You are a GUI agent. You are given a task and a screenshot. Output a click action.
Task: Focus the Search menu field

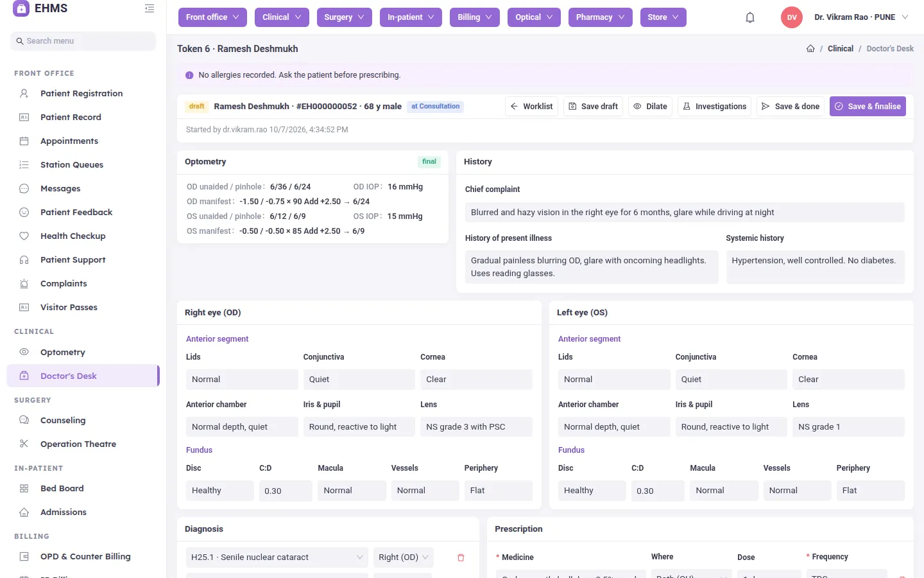click(x=83, y=41)
